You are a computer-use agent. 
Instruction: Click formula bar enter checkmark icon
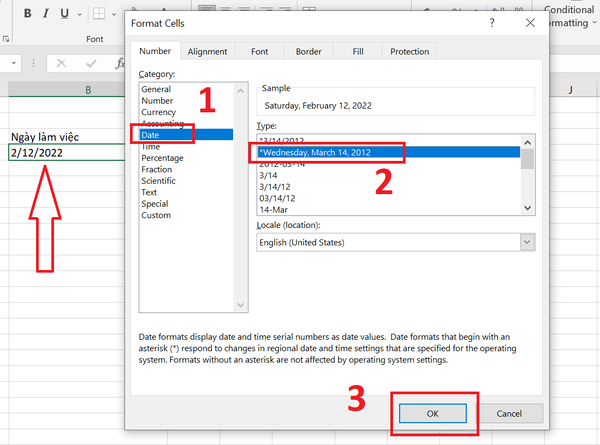pyautogui.click(x=91, y=63)
